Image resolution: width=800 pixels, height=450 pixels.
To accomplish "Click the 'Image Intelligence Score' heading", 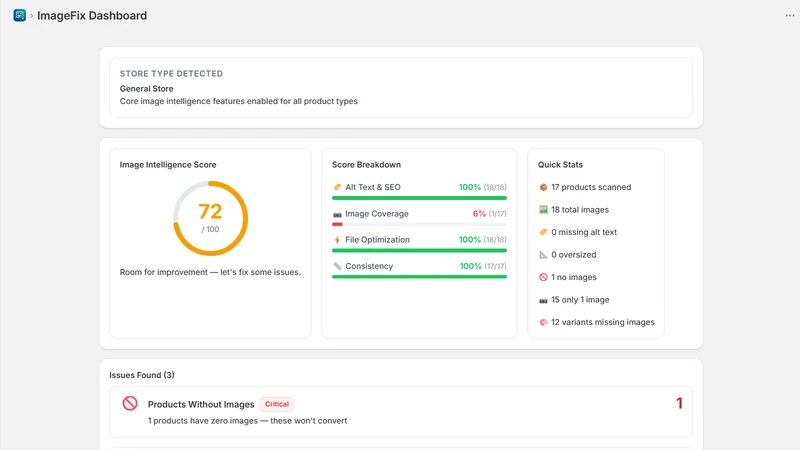I will click(168, 165).
